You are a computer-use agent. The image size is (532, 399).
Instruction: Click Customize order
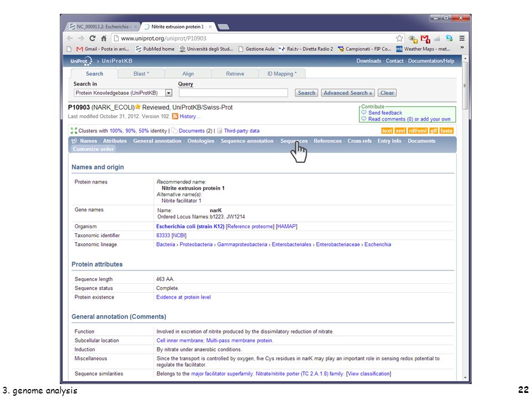coord(93,149)
